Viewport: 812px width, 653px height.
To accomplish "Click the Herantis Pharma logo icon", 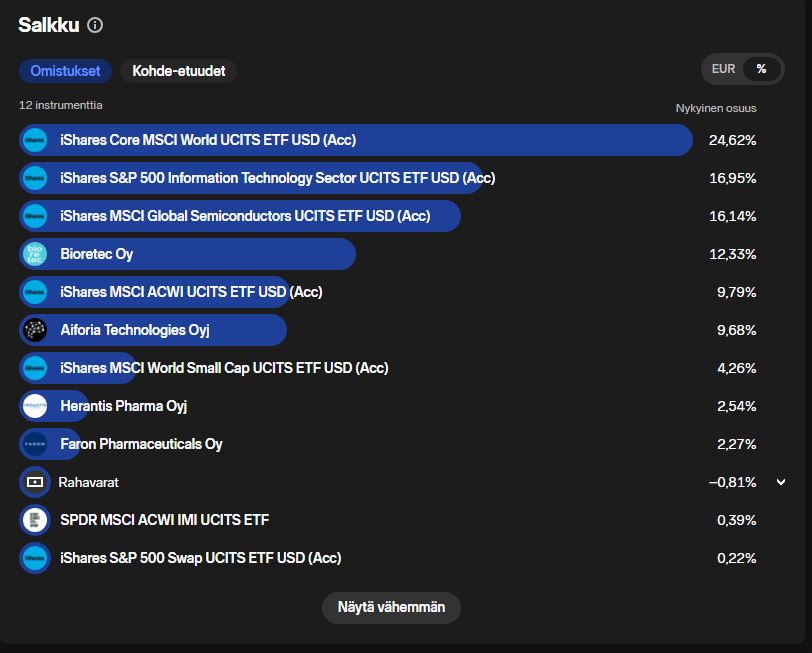I will coord(35,406).
